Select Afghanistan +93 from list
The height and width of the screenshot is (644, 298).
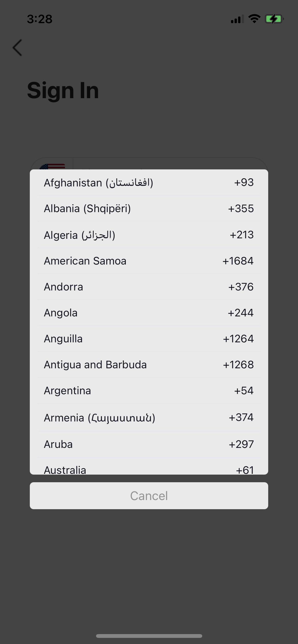coord(149,183)
